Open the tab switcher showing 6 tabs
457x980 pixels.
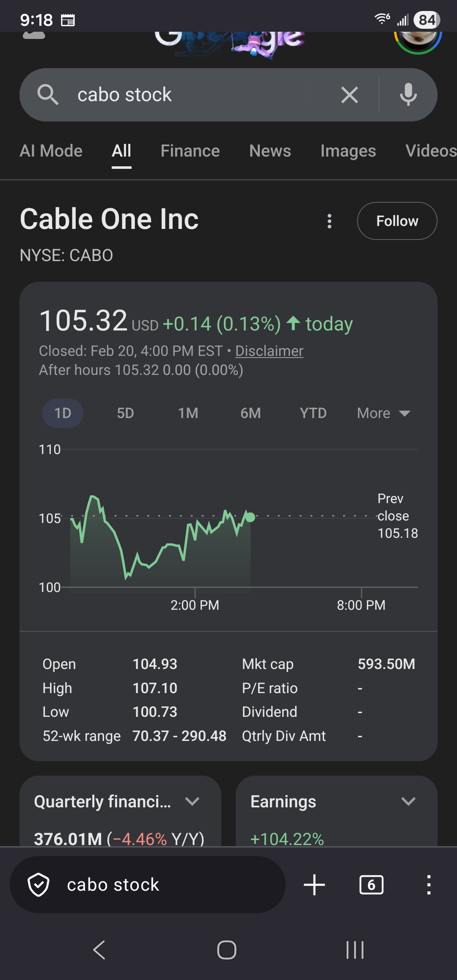point(371,885)
